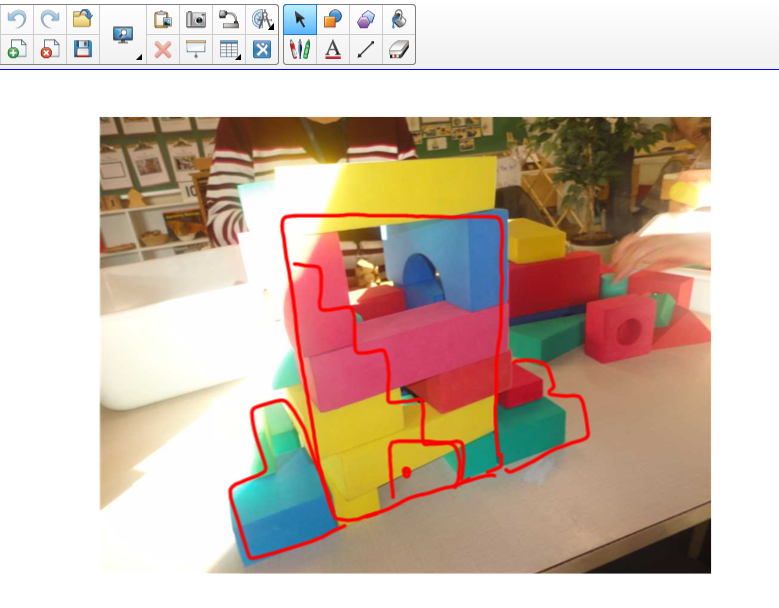
Task: Click the Paste clipboard icon
Action: [x=163, y=18]
